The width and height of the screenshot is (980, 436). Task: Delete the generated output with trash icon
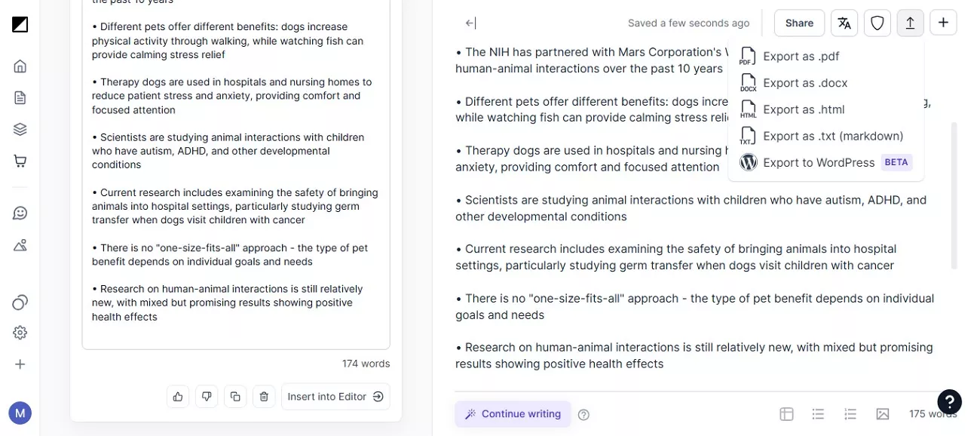tap(264, 396)
